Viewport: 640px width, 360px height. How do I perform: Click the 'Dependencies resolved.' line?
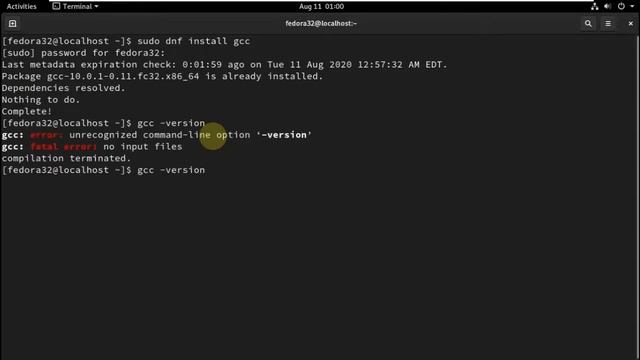point(63,88)
